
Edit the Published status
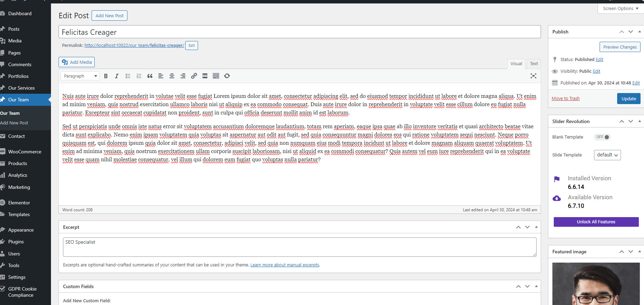click(x=600, y=60)
